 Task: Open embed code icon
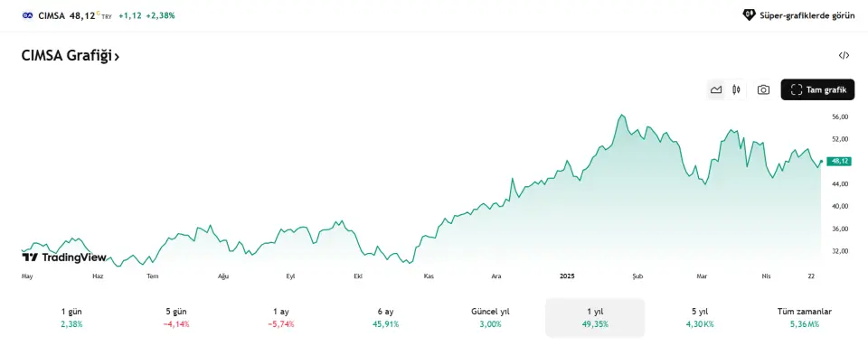point(844,55)
